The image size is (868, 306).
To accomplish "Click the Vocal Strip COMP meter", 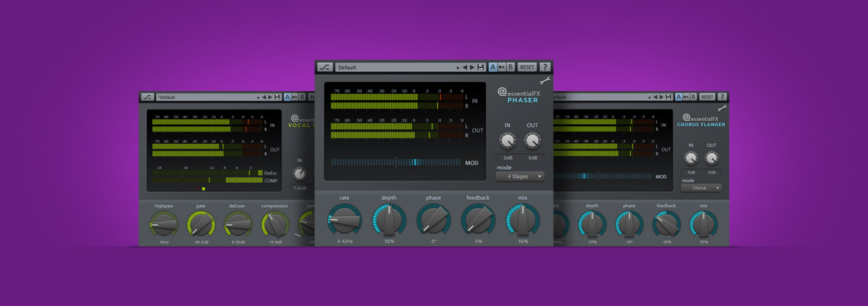I will (207, 180).
